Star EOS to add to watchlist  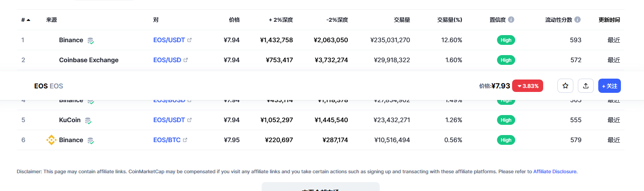(x=565, y=86)
